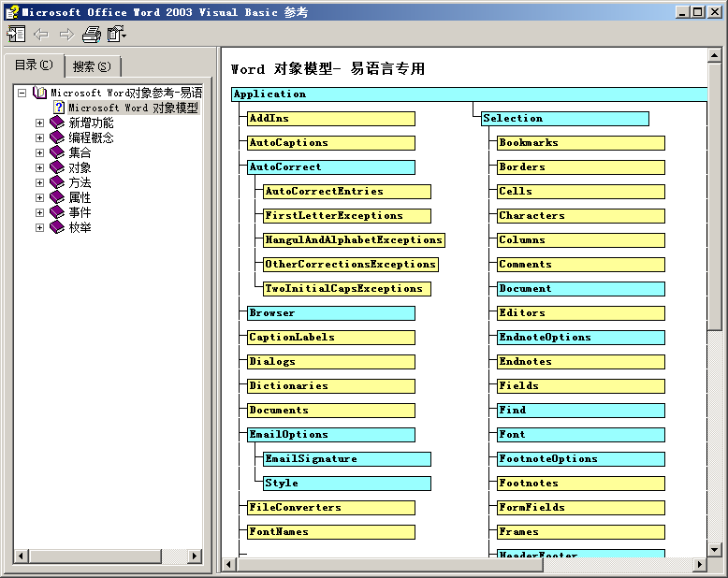
Task: Click the purple book icon beside 对象
Action: coord(57,167)
